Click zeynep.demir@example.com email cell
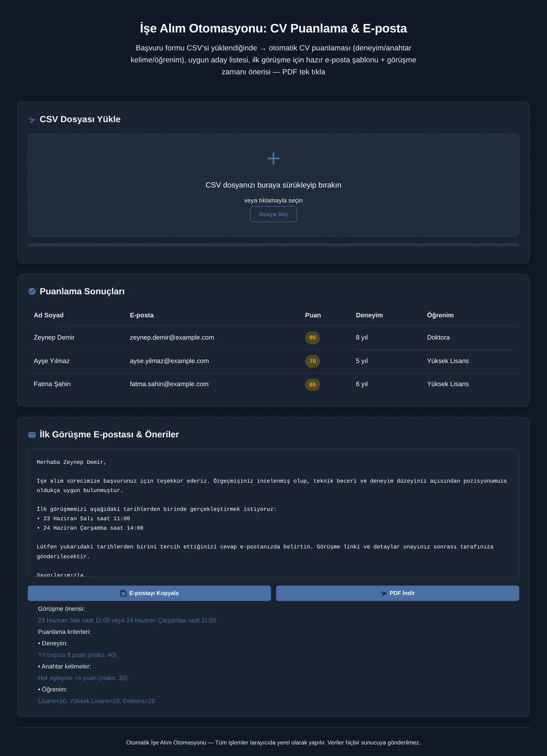 coord(172,338)
